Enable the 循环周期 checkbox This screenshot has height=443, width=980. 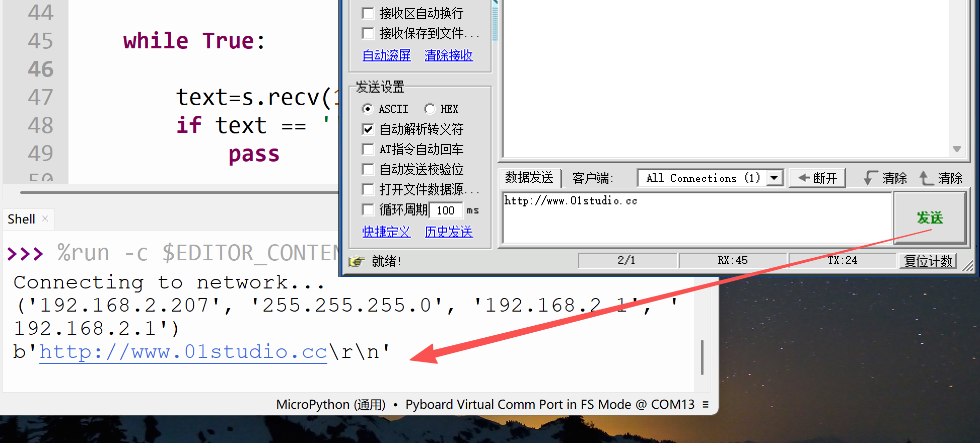tap(368, 210)
